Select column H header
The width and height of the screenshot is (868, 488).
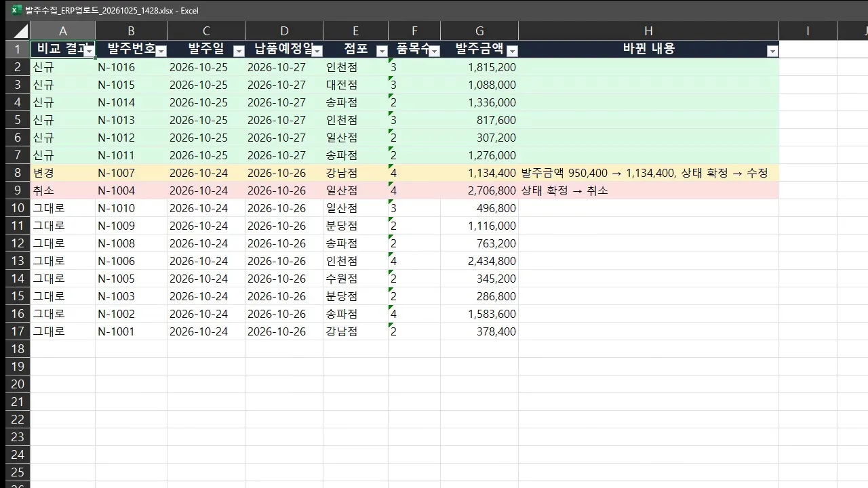649,30
